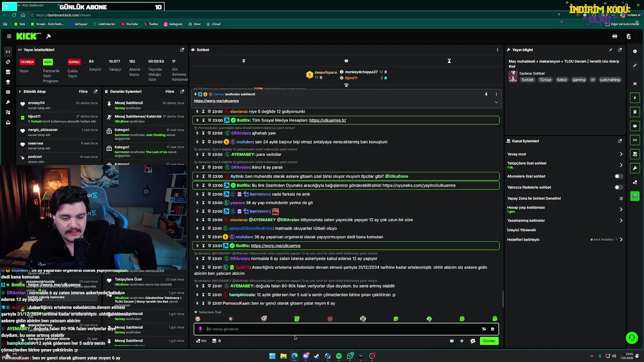Click the justchatting tag
644x362 pixels.
pos(610,80)
